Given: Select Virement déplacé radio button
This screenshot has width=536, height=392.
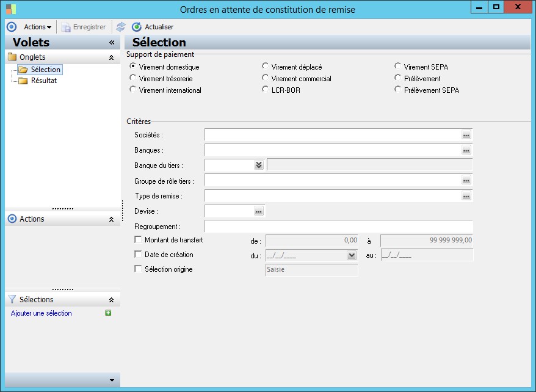Looking at the screenshot, I should pos(265,65).
